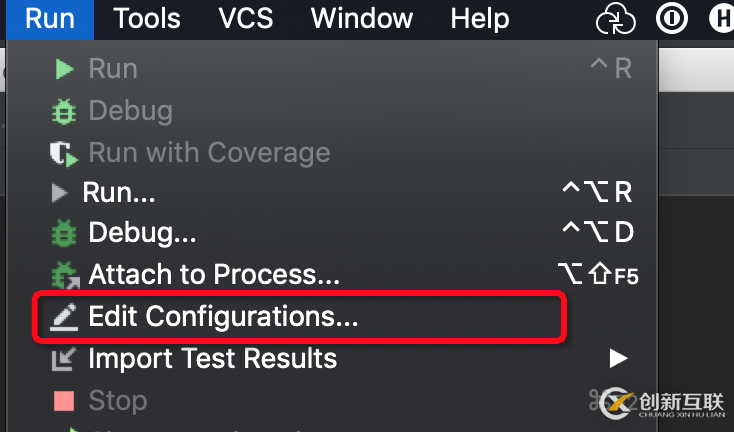This screenshot has width=734, height=432.
Task: Close the open Run menu
Action: (50, 19)
